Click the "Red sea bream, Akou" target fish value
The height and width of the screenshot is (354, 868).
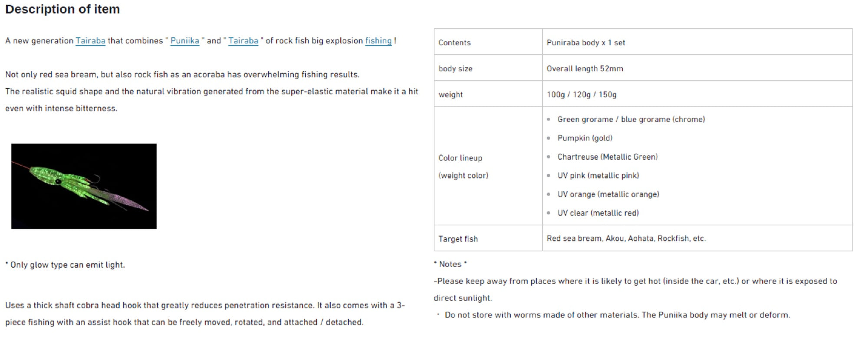[626, 239]
